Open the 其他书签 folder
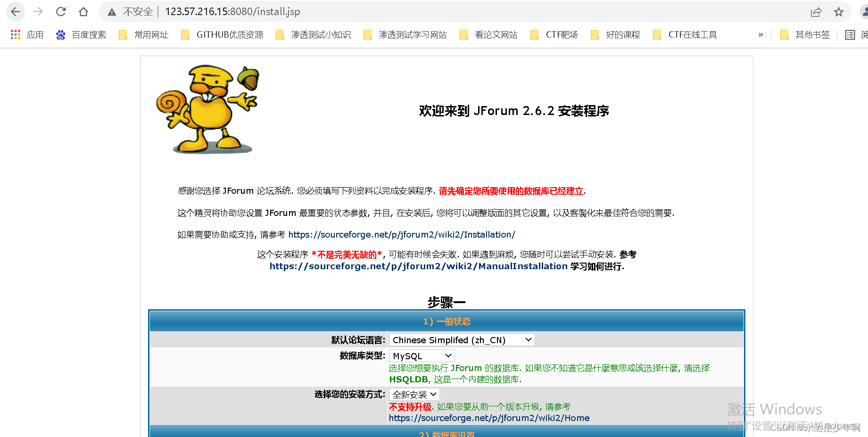 pyautogui.click(x=805, y=35)
